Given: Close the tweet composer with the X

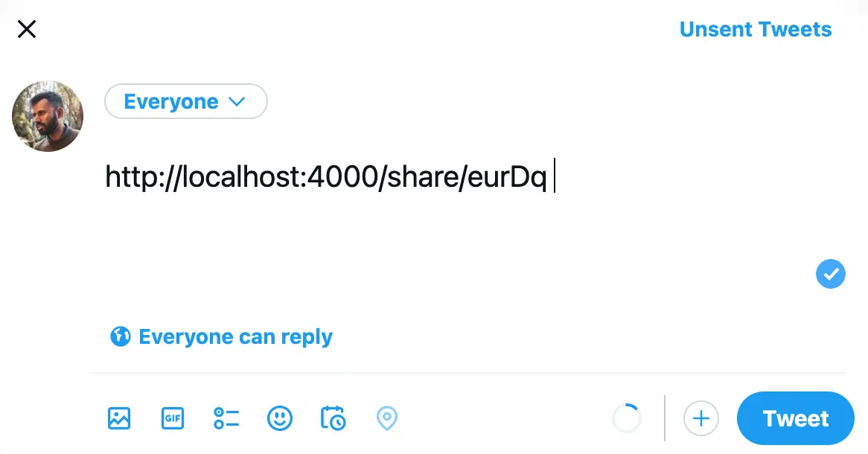Looking at the screenshot, I should (x=27, y=30).
